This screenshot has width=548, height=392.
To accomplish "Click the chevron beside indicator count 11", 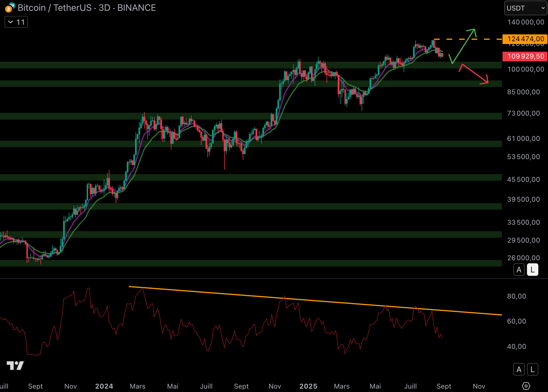I will pyautogui.click(x=11, y=22).
